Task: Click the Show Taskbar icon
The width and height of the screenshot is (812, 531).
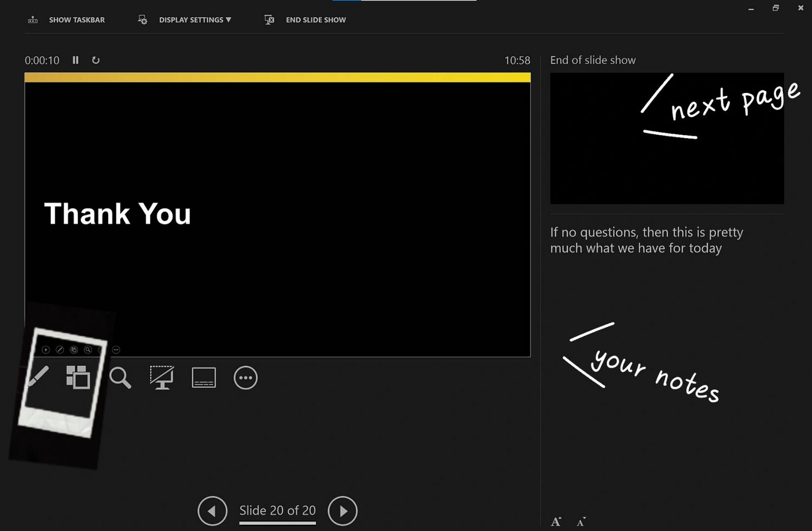Action: coord(33,19)
